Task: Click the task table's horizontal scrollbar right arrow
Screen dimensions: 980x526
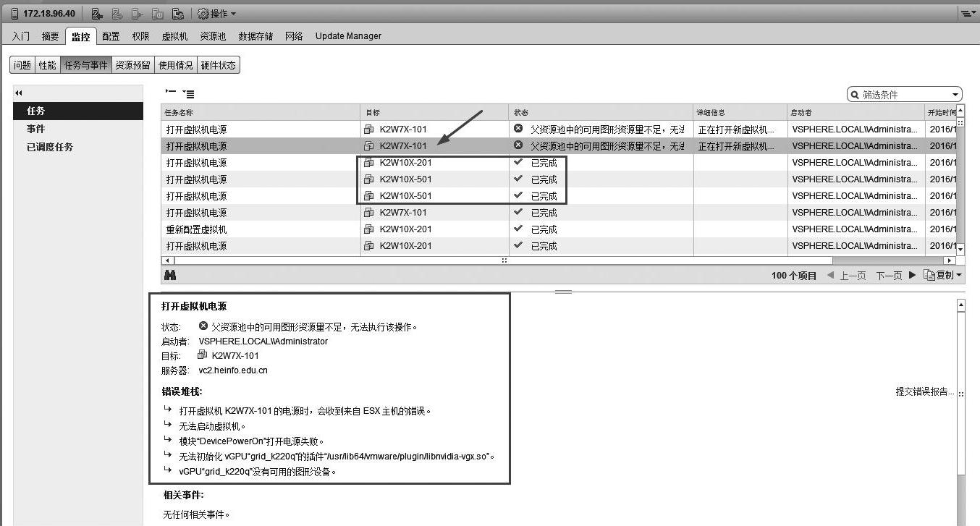Action: tap(950, 260)
